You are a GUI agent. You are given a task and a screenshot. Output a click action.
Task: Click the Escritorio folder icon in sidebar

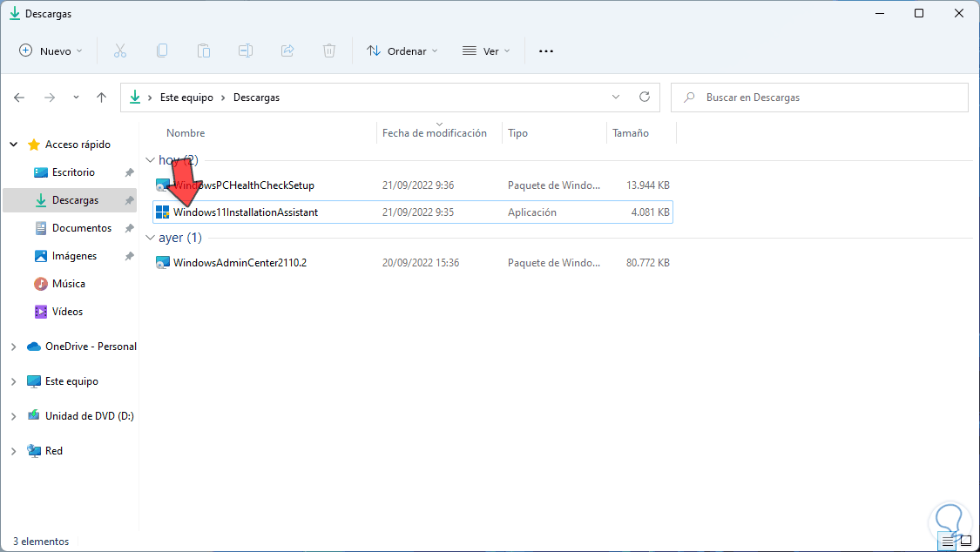[x=41, y=172]
